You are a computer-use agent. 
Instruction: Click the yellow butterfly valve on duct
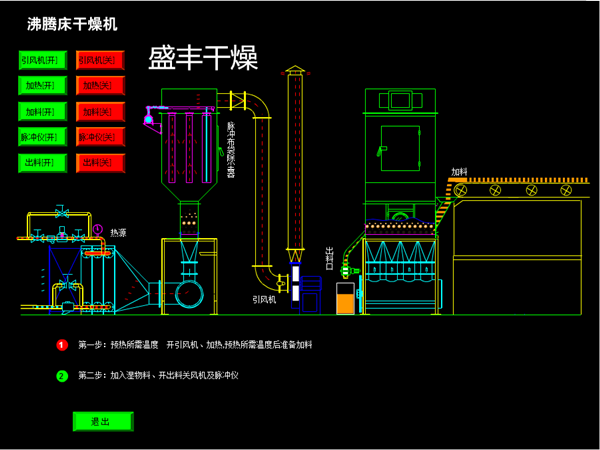point(238,100)
